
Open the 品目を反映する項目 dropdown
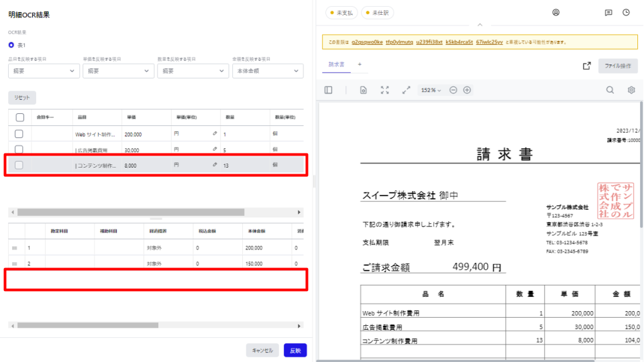click(x=44, y=71)
